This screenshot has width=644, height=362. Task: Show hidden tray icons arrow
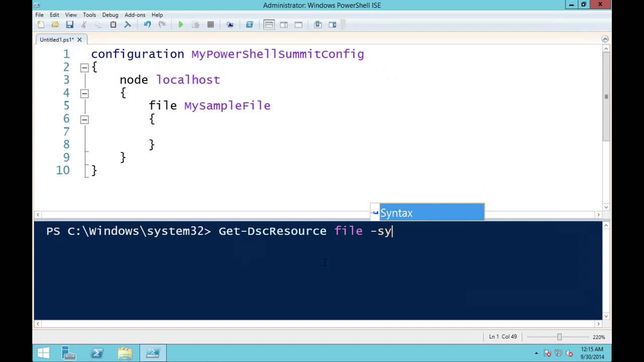(x=536, y=353)
